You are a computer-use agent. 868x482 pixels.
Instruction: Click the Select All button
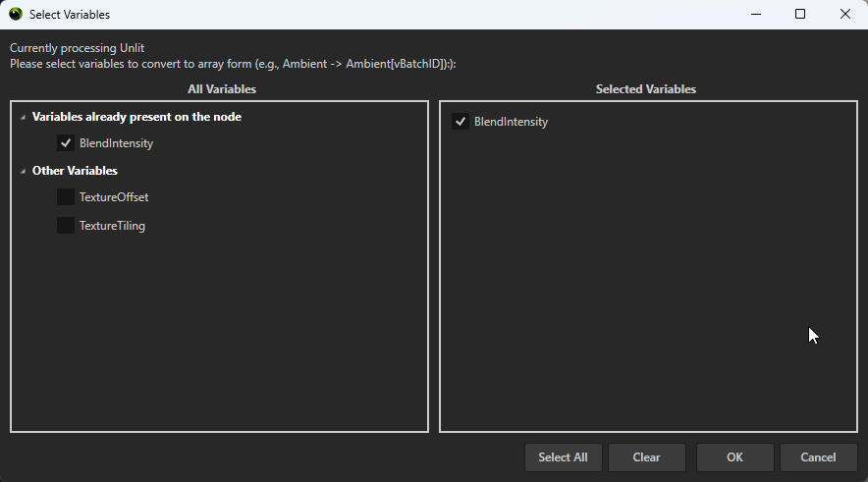click(x=563, y=457)
